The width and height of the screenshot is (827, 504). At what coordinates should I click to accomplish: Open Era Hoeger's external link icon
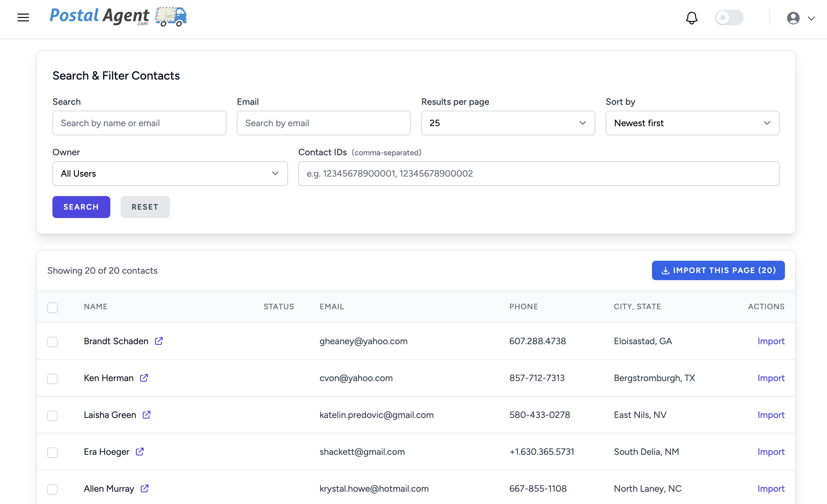(140, 452)
